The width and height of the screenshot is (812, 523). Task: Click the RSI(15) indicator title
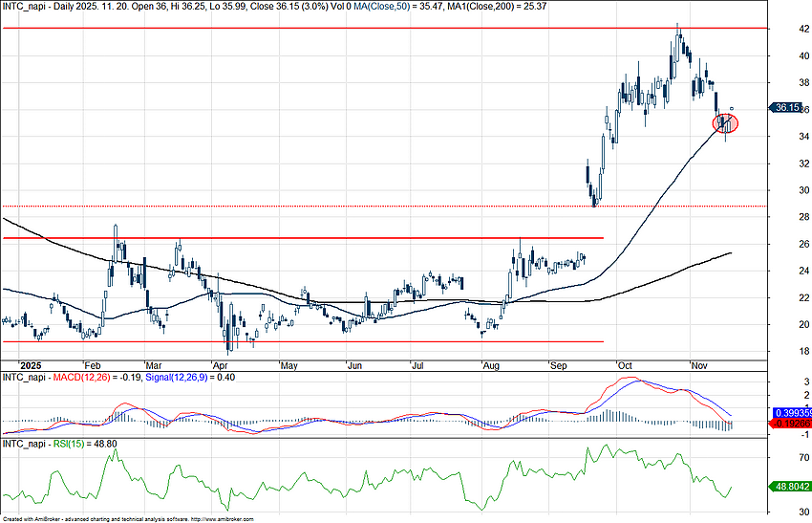pyautogui.click(x=76, y=444)
